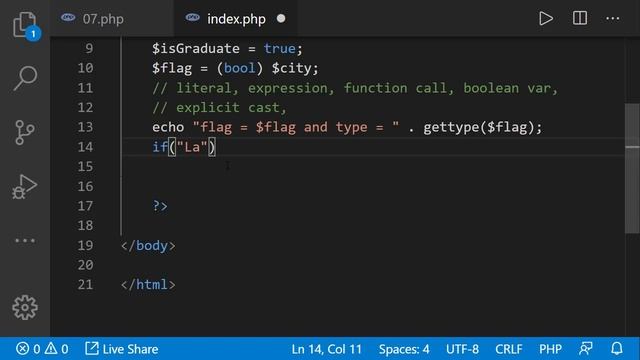Click line number 19 in gutter

85,246
